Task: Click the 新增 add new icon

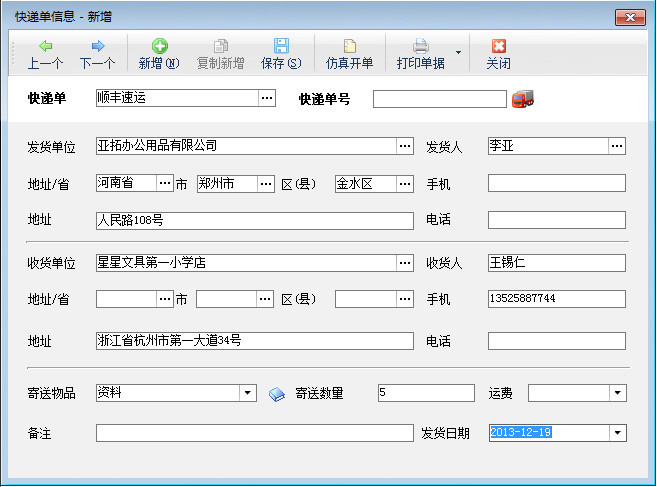Action: tap(159, 46)
